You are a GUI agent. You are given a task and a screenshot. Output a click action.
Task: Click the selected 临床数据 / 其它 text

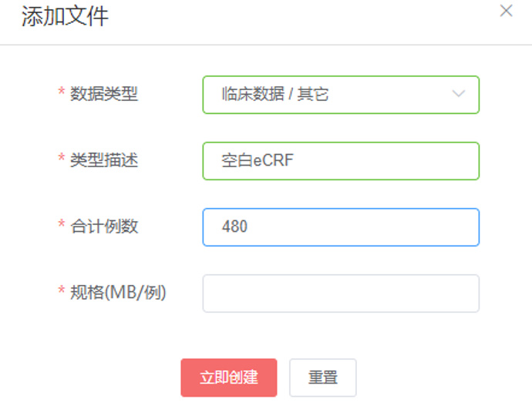pyautogui.click(x=274, y=94)
